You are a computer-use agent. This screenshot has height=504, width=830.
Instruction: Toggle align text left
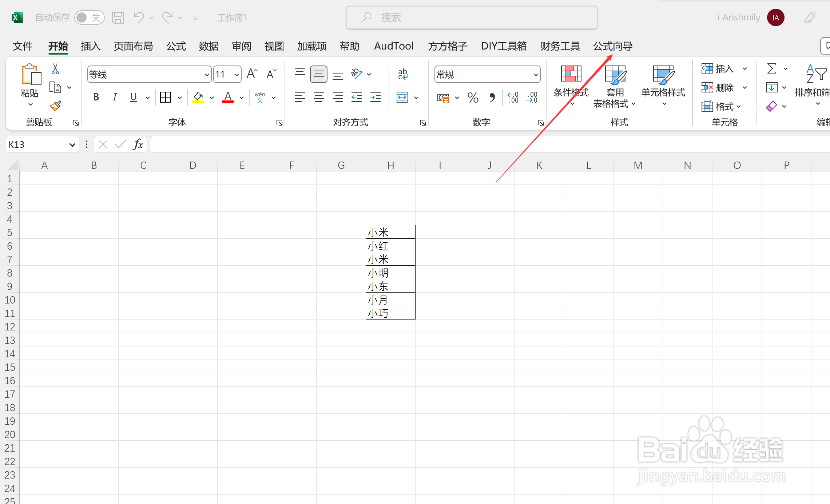click(x=300, y=97)
